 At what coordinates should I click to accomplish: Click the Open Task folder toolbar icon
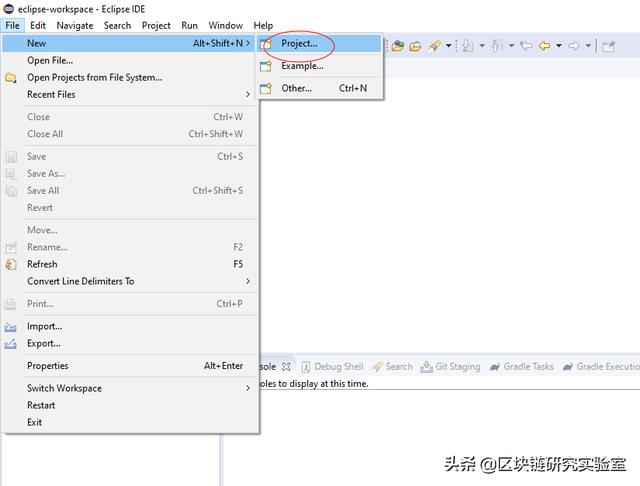point(416,46)
